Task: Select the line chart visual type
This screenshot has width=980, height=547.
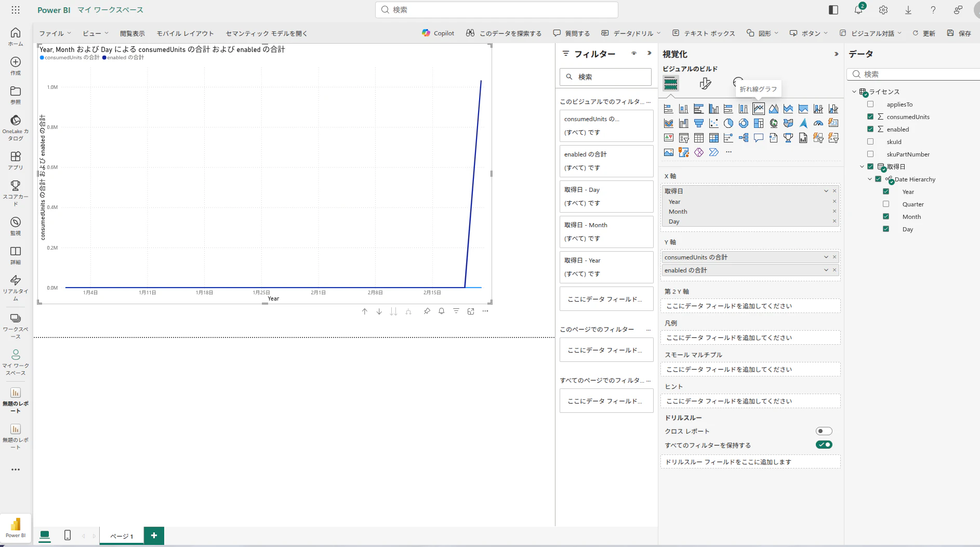Action: point(759,109)
